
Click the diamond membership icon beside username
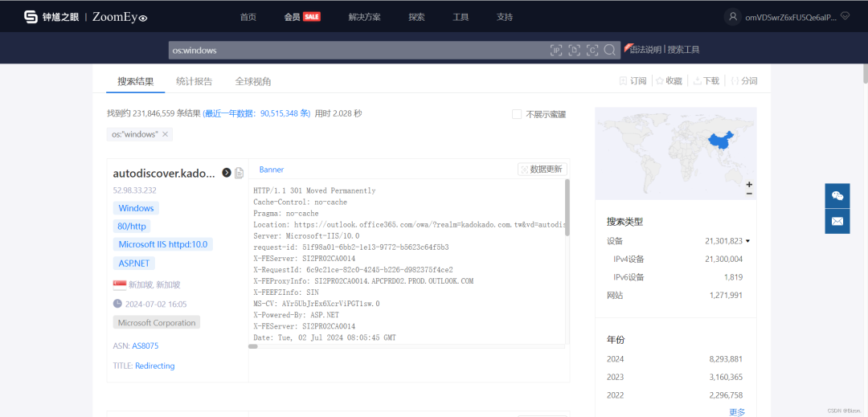click(x=845, y=17)
